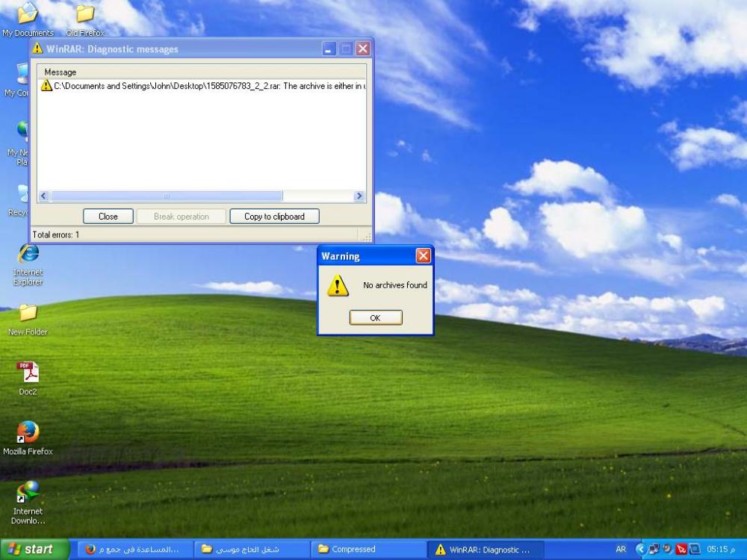Expand hidden tray icons with the arrow
The image size is (747, 560).
pyautogui.click(x=641, y=549)
